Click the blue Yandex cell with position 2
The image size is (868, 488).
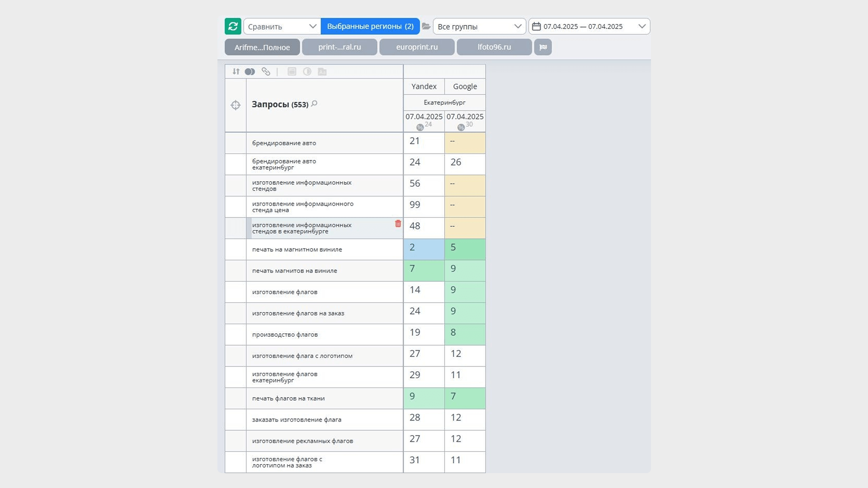click(424, 249)
